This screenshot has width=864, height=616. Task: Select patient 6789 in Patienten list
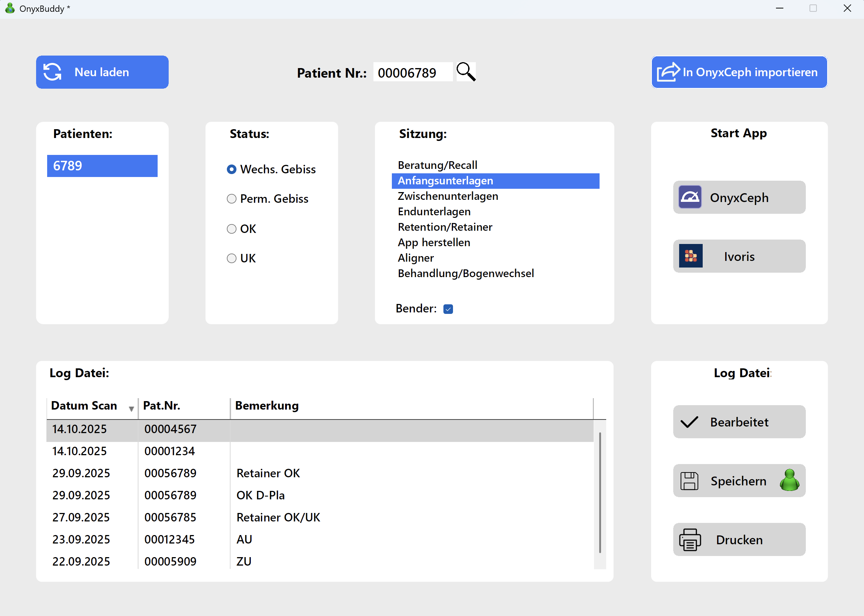pos(102,166)
